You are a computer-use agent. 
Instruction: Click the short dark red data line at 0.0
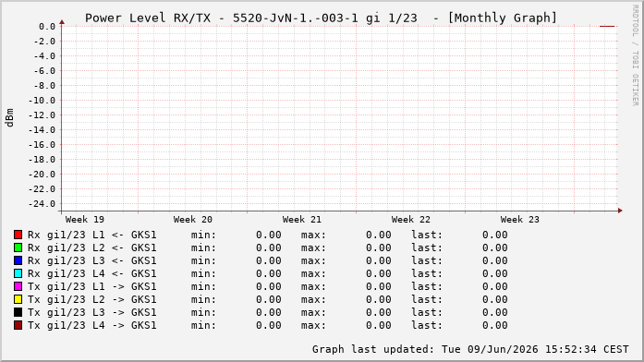(x=607, y=26)
